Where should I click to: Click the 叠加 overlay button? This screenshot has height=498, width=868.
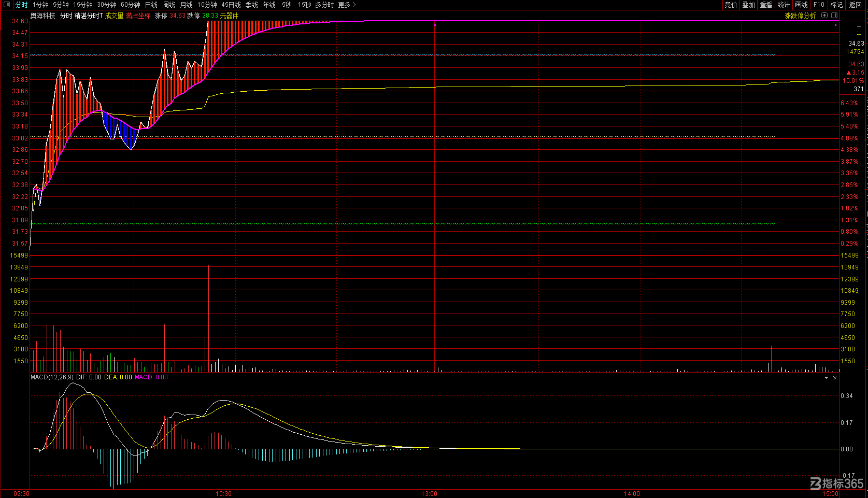[x=748, y=5]
